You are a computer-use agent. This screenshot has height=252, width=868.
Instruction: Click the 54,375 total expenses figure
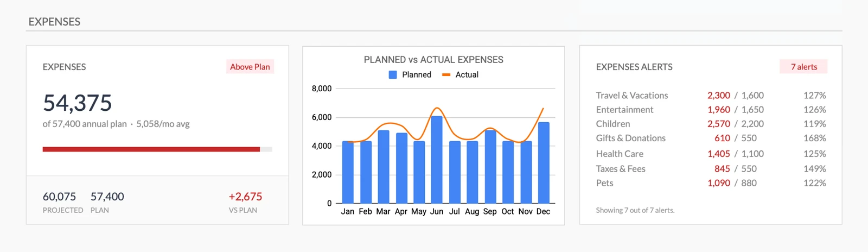[78, 103]
